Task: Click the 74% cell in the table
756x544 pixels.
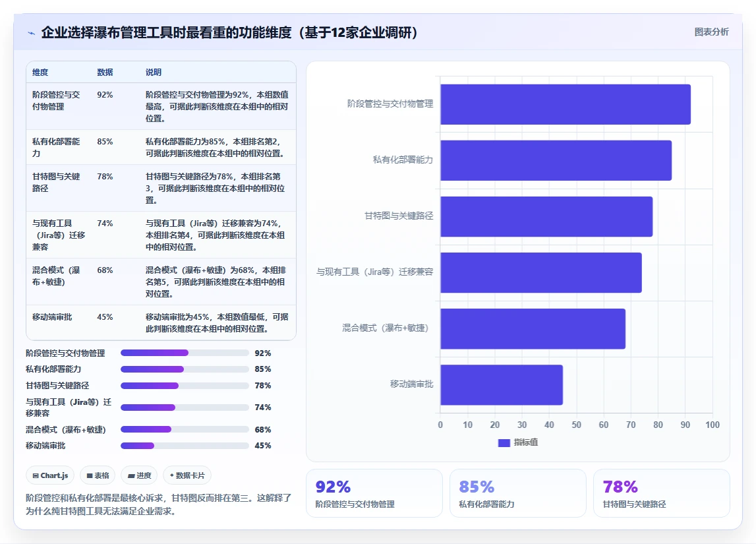Action: [x=105, y=224]
